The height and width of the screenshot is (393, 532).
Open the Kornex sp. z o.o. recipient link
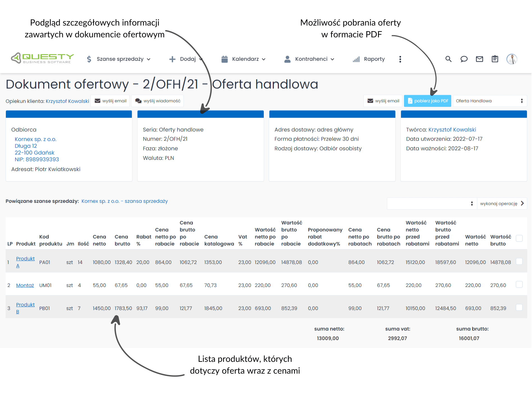(x=36, y=139)
